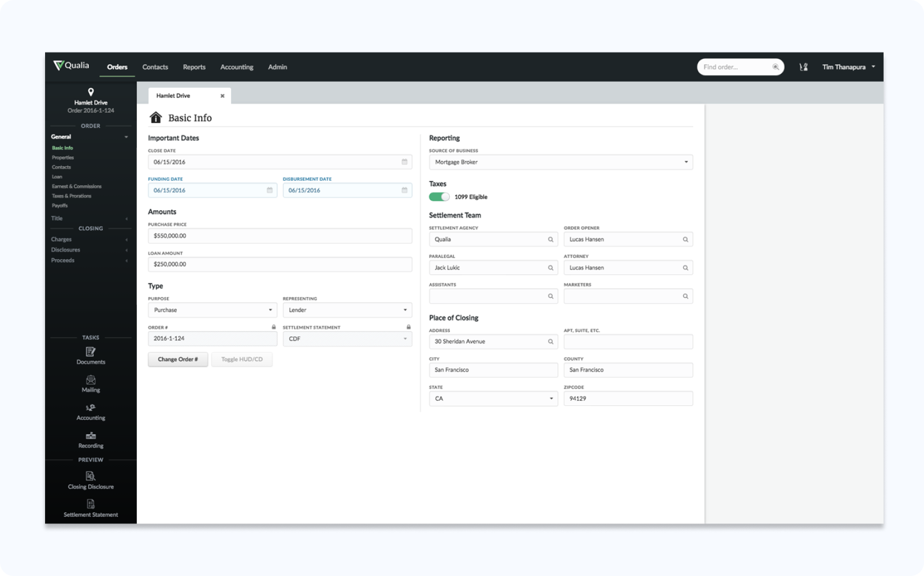Search for a Settlement Agency using the magnifier
The image size is (924, 576).
[x=550, y=239]
